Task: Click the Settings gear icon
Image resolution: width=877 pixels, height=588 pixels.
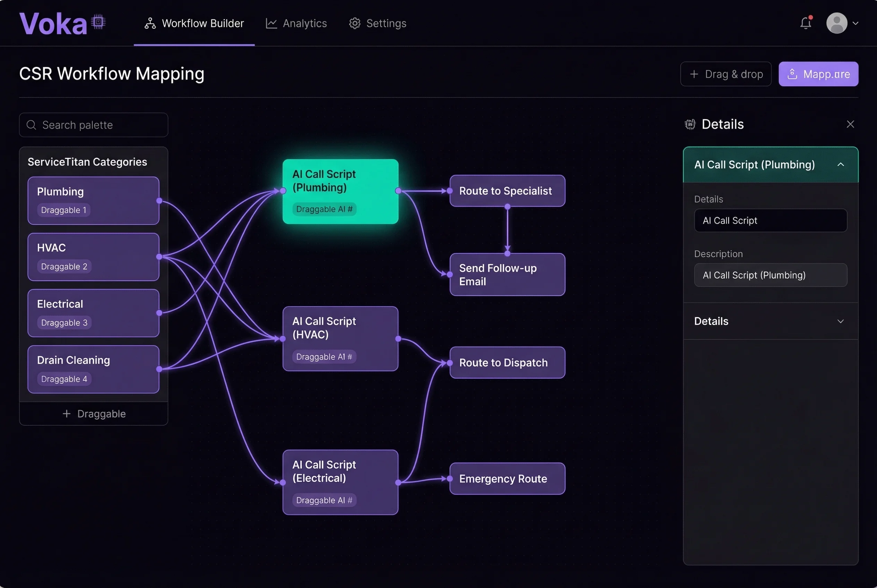Action: pos(354,23)
